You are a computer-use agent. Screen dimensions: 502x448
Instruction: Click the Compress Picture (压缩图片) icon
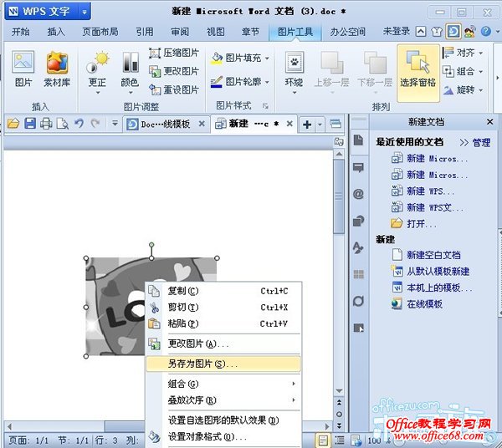174,53
